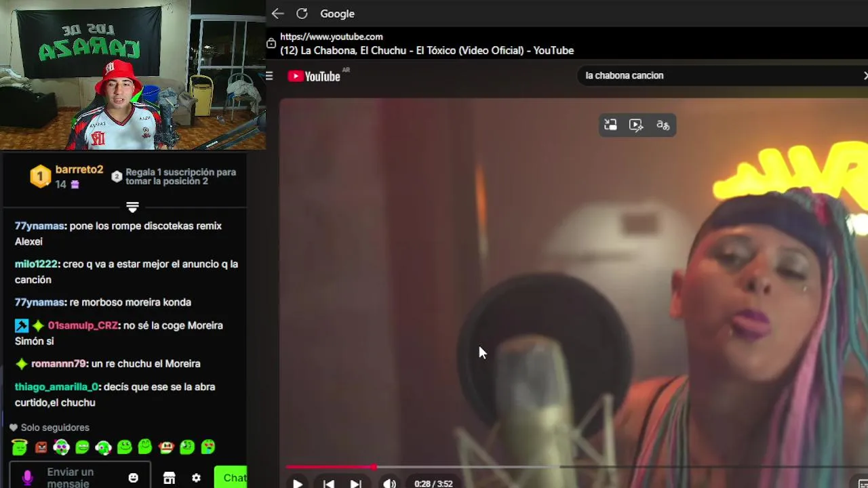
Task: Click the streamer webcam feed
Action: (x=133, y=75)
